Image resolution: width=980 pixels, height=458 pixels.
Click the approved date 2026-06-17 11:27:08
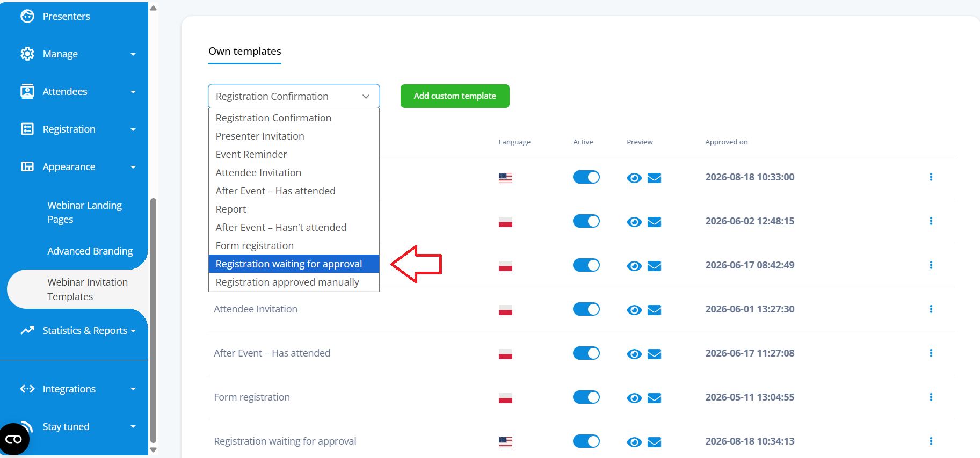click(750, 353)
